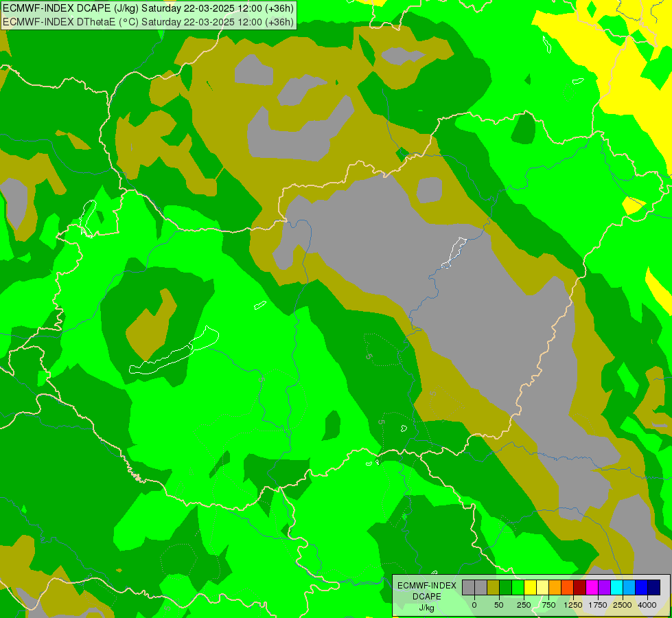This screenshot has height=618, width=672.
Task: Click the sky blue legend swatch
Action: (629, 587)
